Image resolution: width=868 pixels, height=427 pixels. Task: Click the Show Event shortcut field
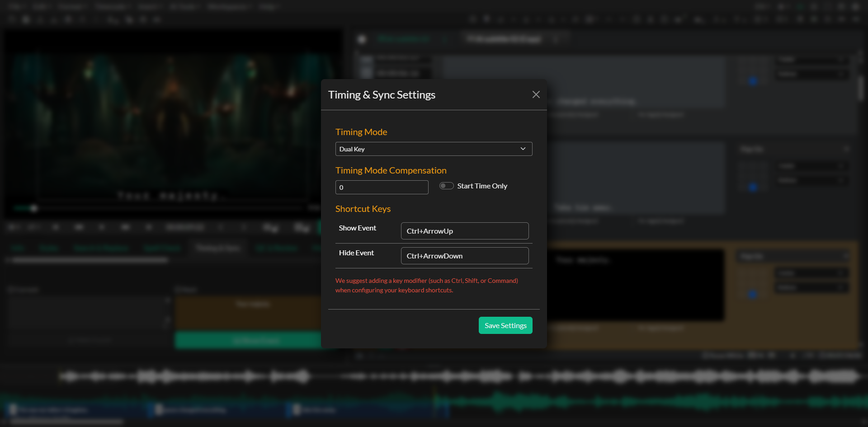pos(465,231)
